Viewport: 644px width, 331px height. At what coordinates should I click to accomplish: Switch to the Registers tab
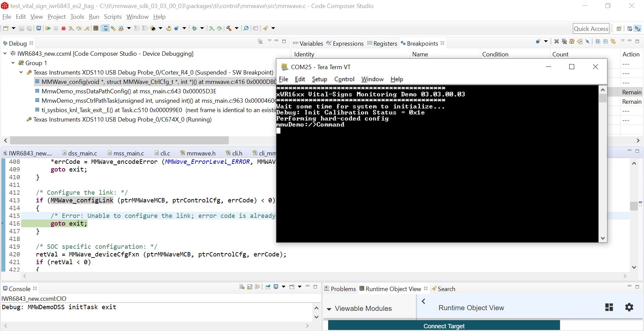coord(382,43)
